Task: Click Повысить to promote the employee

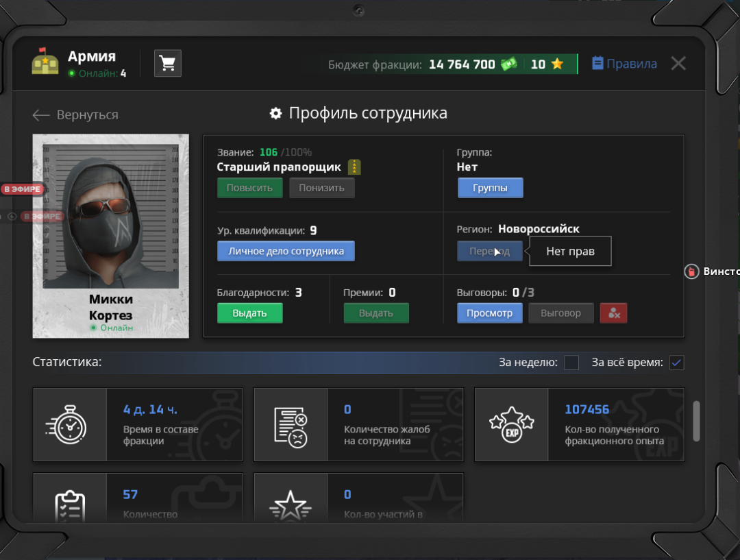Action: [x=249, y=187]
